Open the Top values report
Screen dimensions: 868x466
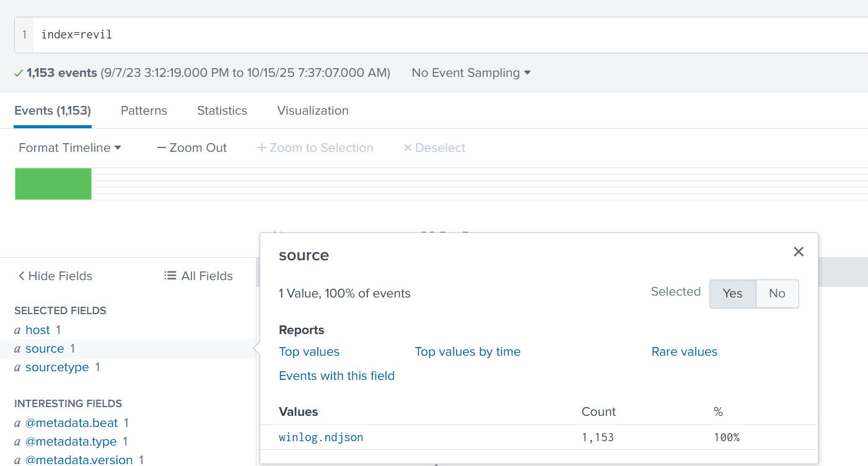pos(309,351)
